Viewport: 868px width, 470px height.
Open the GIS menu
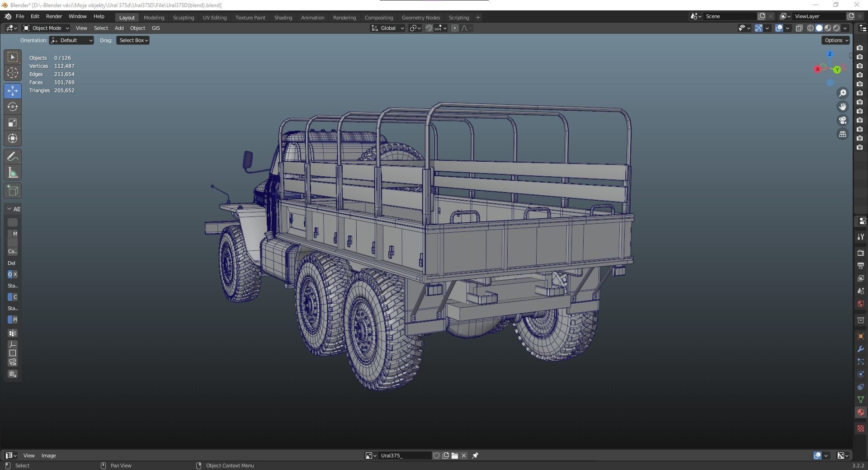(x=156, y=28)
